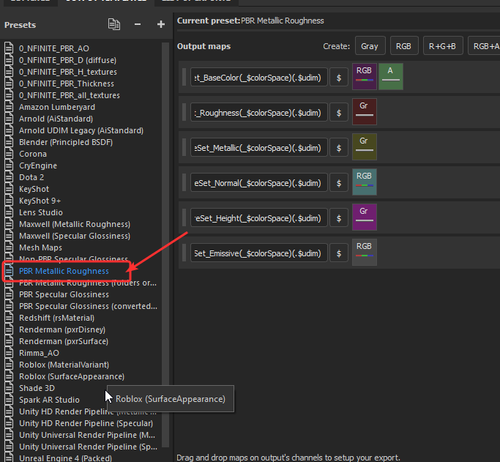Viewport: 500px width, 462px height.
Task: Select the Redshift (rsMaterial) preset
Action: [57, 318]
